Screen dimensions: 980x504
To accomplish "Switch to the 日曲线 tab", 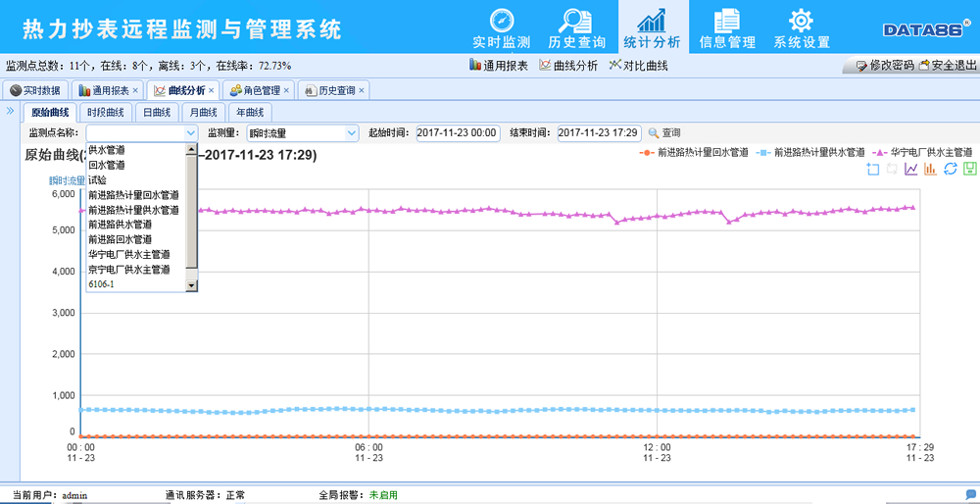I will [x=157, y=113].
